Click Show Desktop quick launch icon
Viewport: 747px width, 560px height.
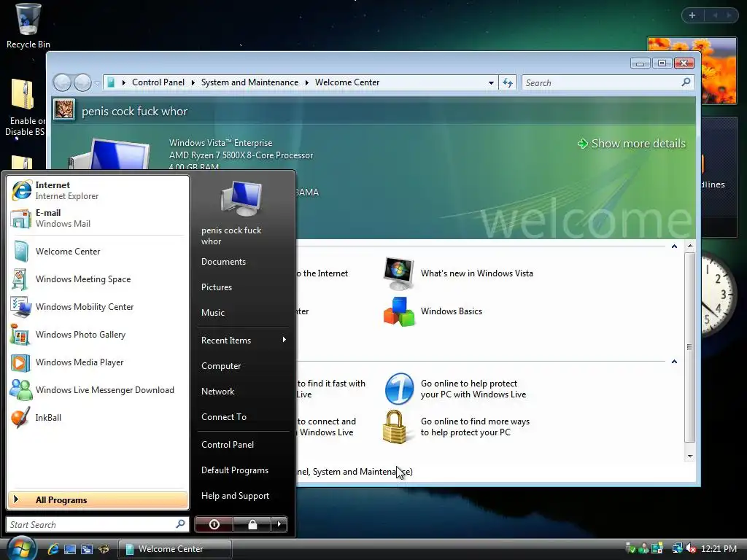click(70, 549)
